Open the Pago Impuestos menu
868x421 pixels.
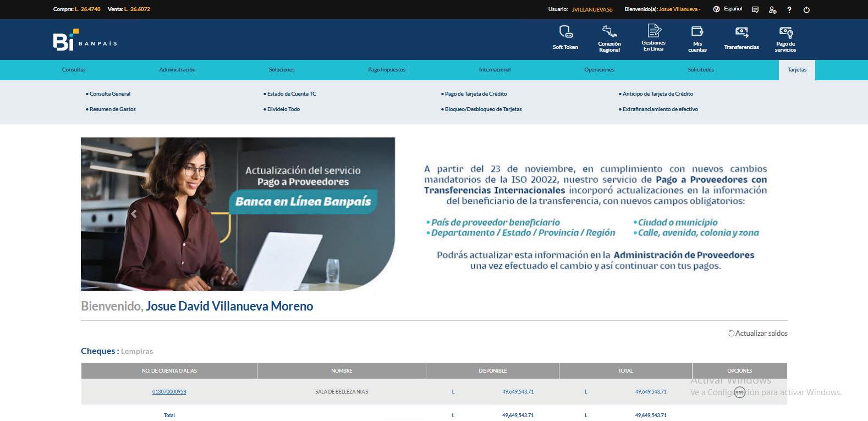coord(387,70)
